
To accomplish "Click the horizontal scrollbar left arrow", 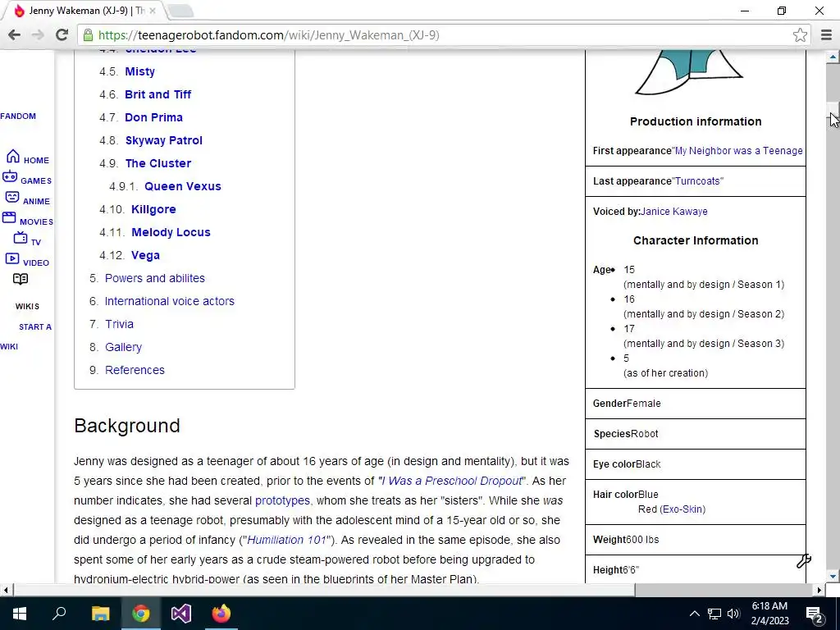I will pyautogui.click(x=6, y=591).
